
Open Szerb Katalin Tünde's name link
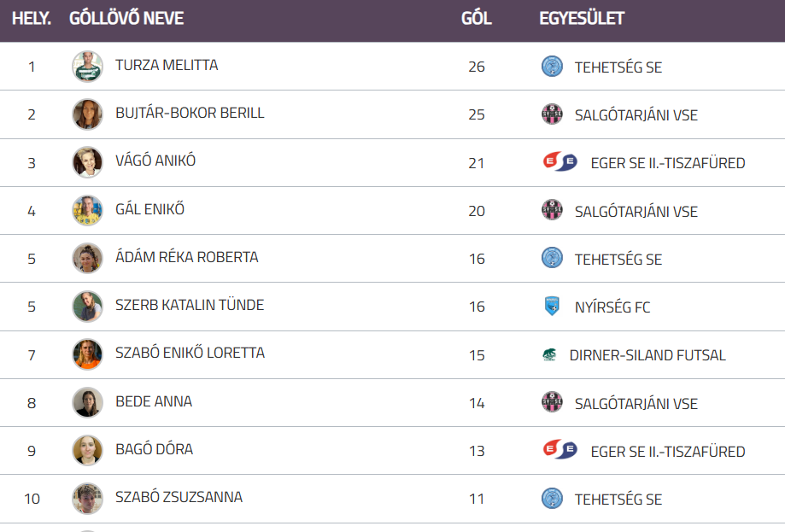pos(190,306)
